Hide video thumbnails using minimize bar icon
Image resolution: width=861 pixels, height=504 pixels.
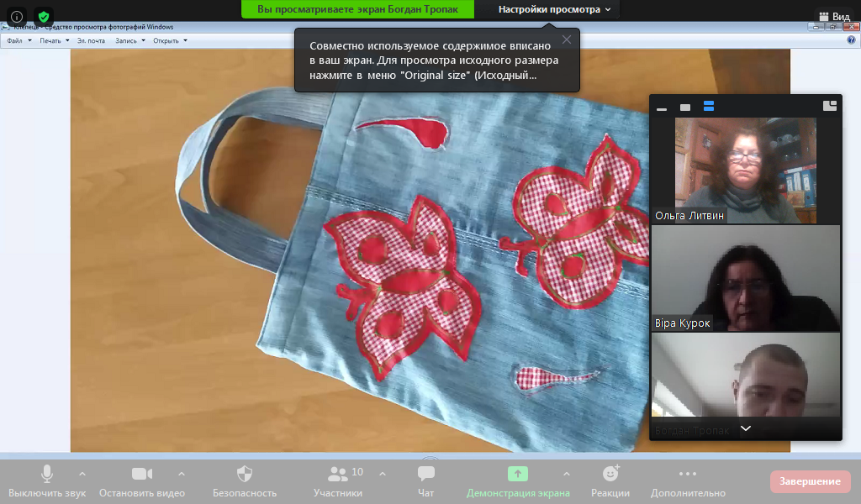click(x=662, y=108)
